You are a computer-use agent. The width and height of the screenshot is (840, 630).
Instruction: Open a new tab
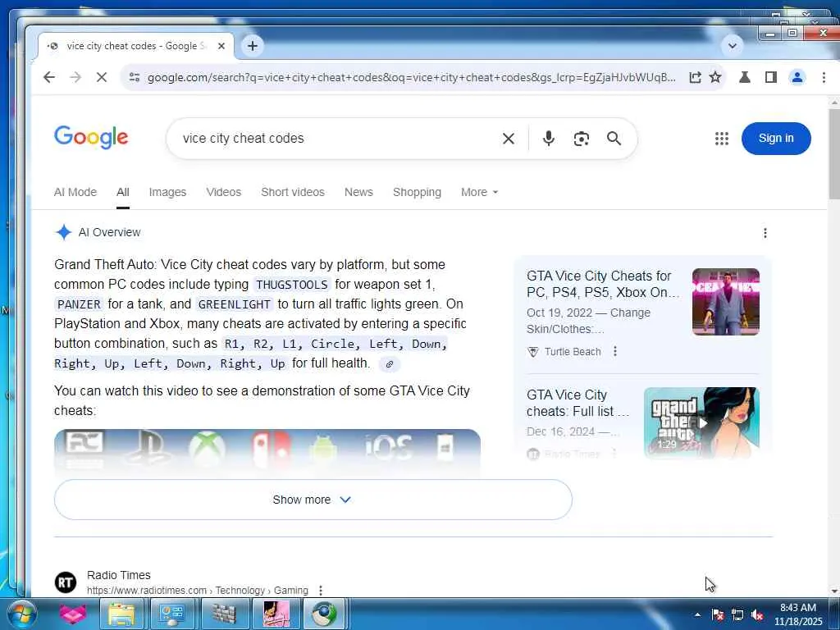point(253,46)
